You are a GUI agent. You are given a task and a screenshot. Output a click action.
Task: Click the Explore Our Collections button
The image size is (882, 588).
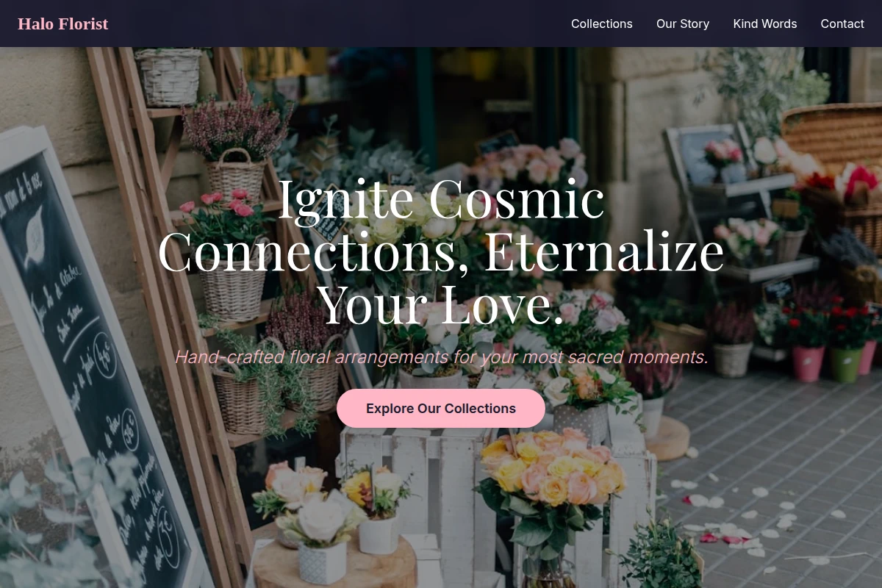[441, 409]
